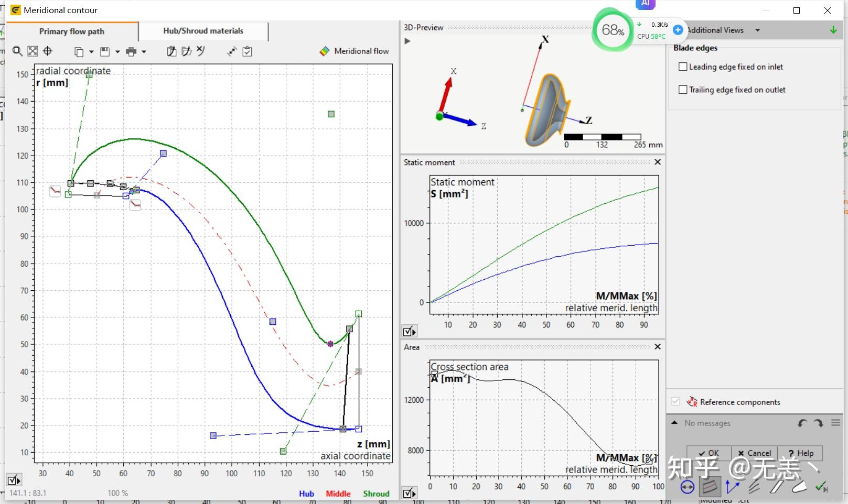Open the blade profiles icon
Image resolution: width=848 pixels, height=504 pixels.
pyautogui.click(x=776, y=487)
